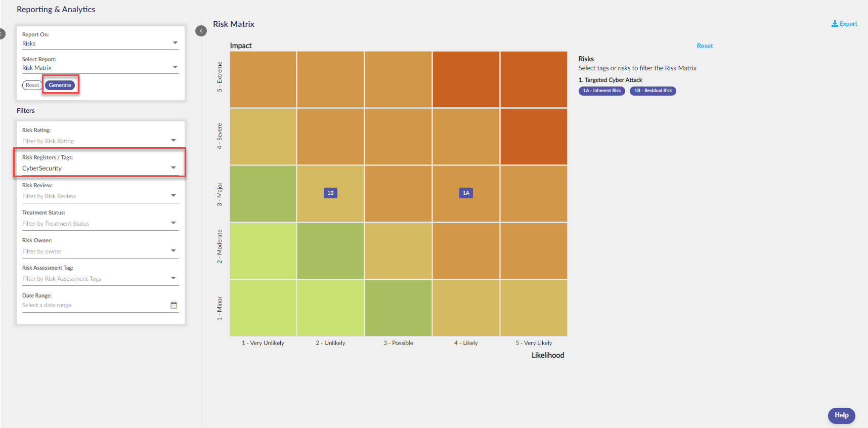Click the Reset button beside Generate
Image resolution: width=868 pixels, height=428 pixels.
coord(32,85)
